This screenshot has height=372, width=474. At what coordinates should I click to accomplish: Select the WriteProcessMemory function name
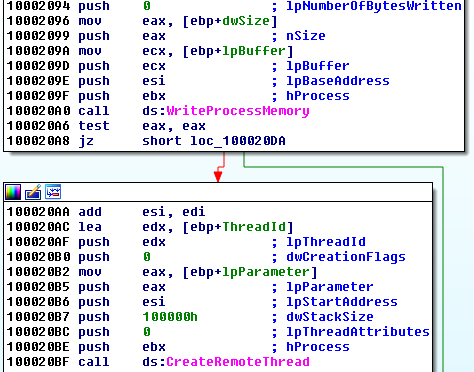238,111
